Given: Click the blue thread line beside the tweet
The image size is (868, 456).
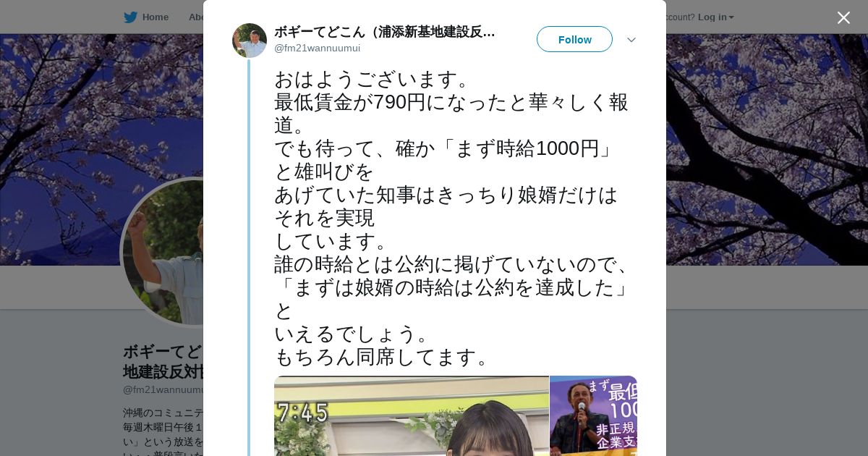Looking at the screenshot, I should point(249,258).
